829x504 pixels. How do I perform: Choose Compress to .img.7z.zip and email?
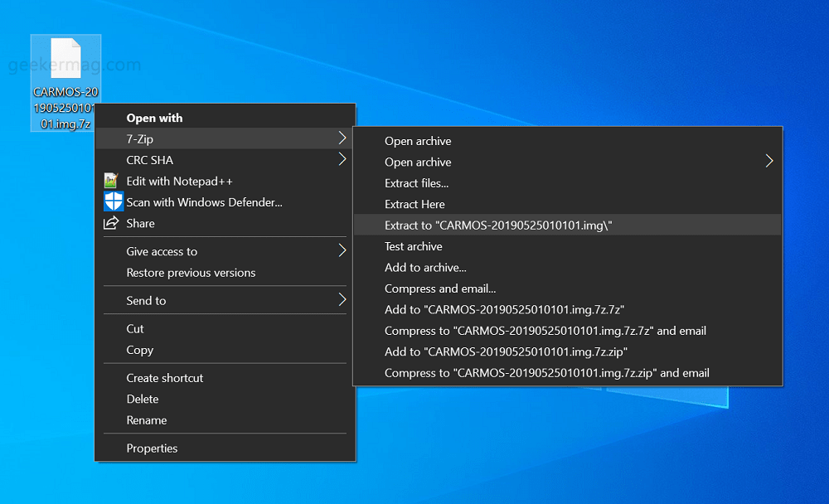tap(568, 373)
